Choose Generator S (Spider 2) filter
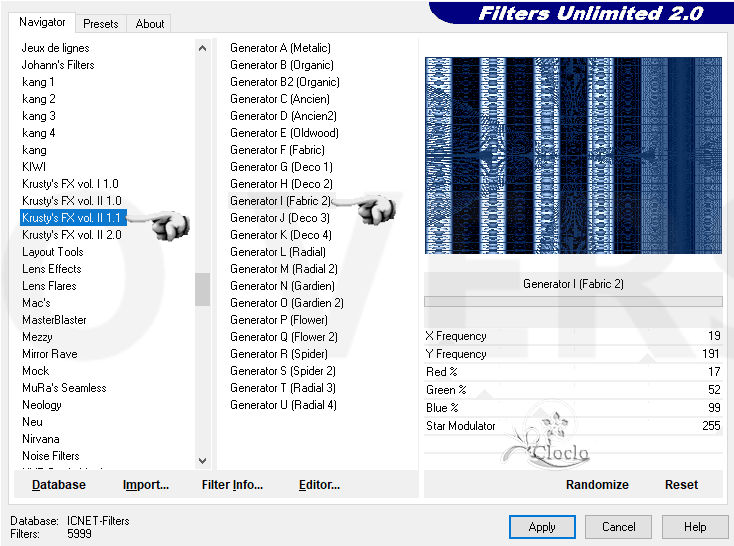This screenshot has width=734, height=546. pyautogui.click(x=283, y=371)
